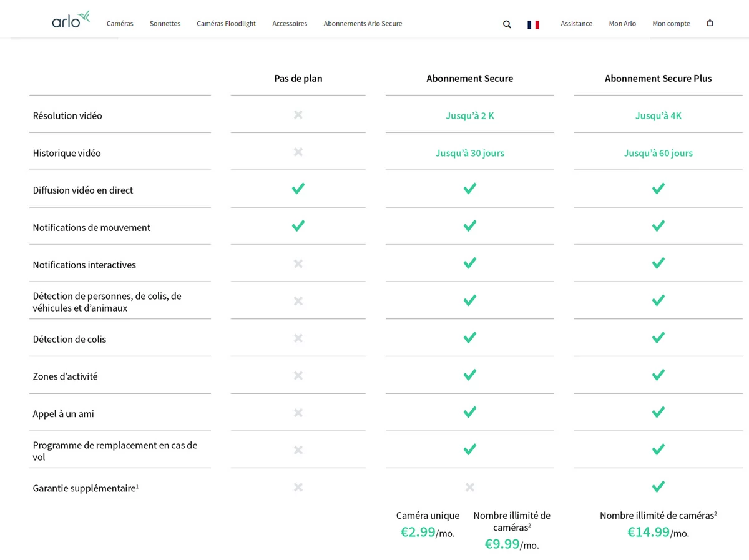The width and height of the screenshot is (749, 560).
Task: Click Pas de plan checkmark for Notifications de mouvement
Action: pos(298,226)
